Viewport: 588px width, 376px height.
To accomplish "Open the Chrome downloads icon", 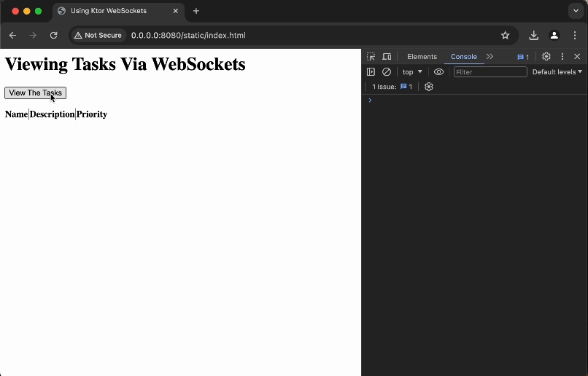I will (x=533, y=35).
